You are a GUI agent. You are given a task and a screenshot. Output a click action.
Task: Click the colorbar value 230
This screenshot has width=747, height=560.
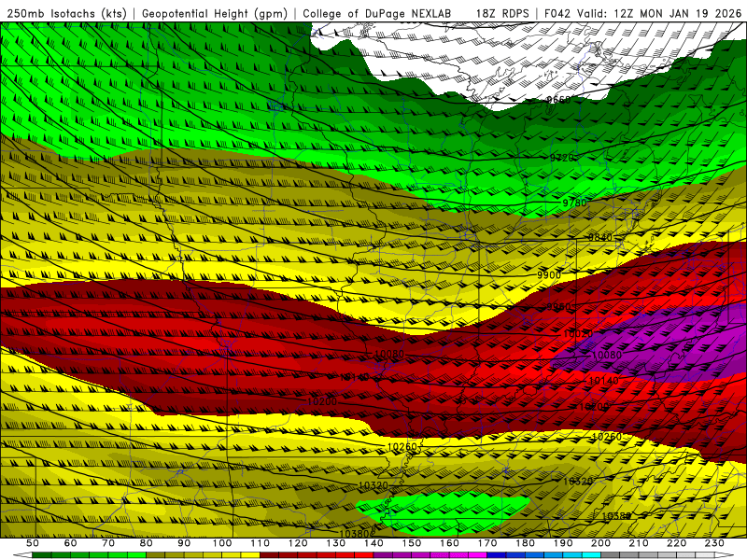point(714,543)
